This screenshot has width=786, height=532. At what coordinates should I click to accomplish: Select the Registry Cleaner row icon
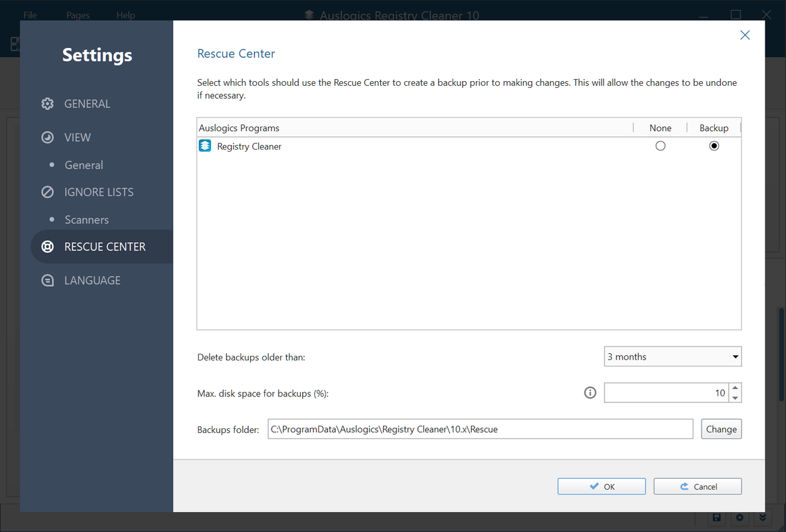(x=205, y=146)
